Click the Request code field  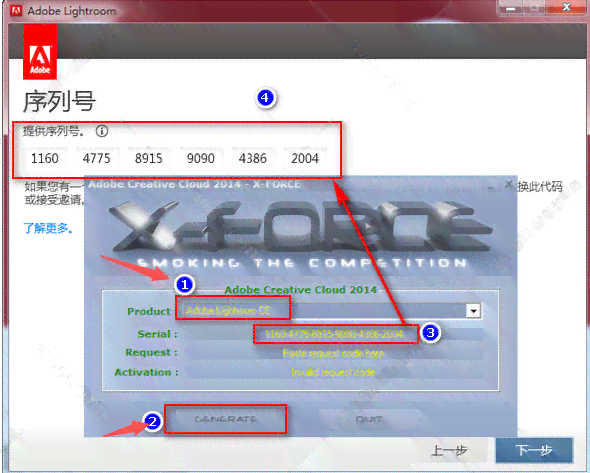[x=333, y=353]
